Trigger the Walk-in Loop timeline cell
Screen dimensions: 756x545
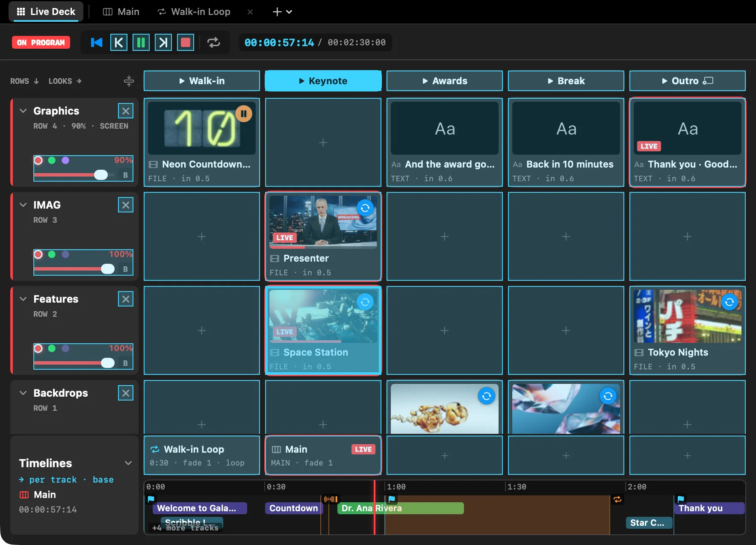[x=202, y=455]
